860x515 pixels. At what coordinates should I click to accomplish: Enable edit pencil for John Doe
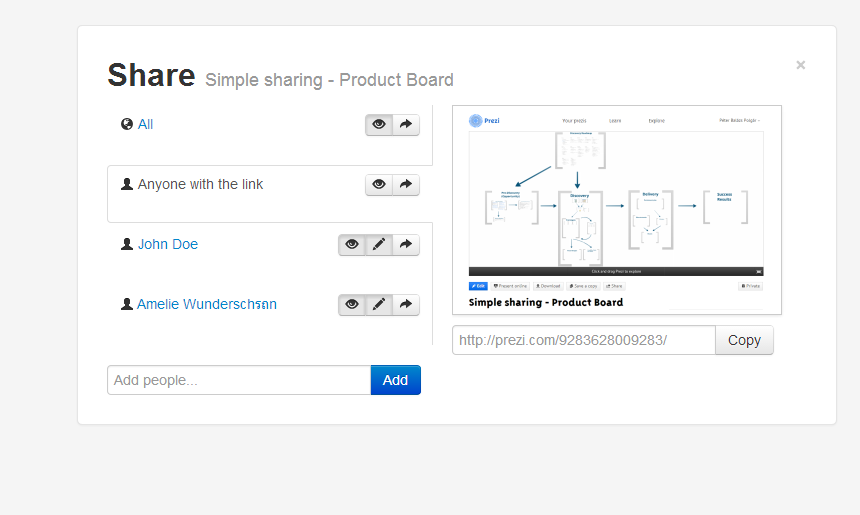click(x=379, y=245)
